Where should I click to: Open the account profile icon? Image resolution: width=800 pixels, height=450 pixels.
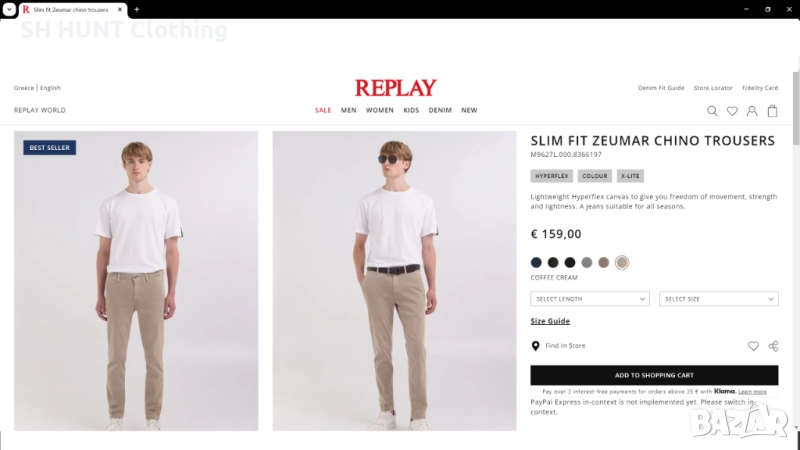752,111
